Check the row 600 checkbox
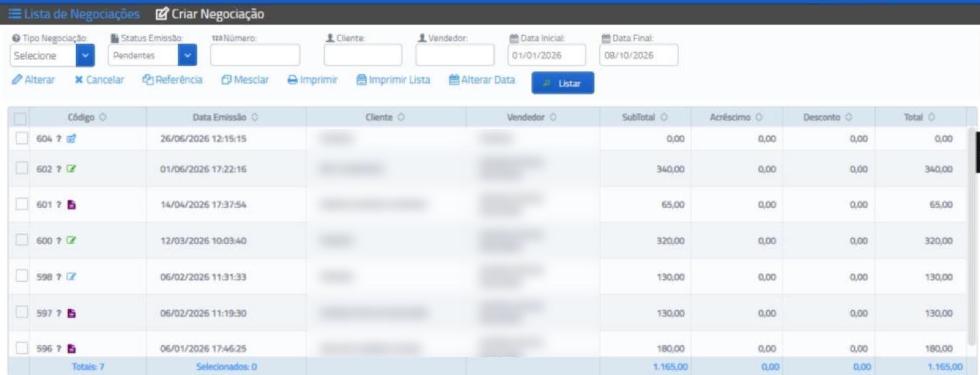Viewport: 980px width, 375px height. click(x=22, y=239)
